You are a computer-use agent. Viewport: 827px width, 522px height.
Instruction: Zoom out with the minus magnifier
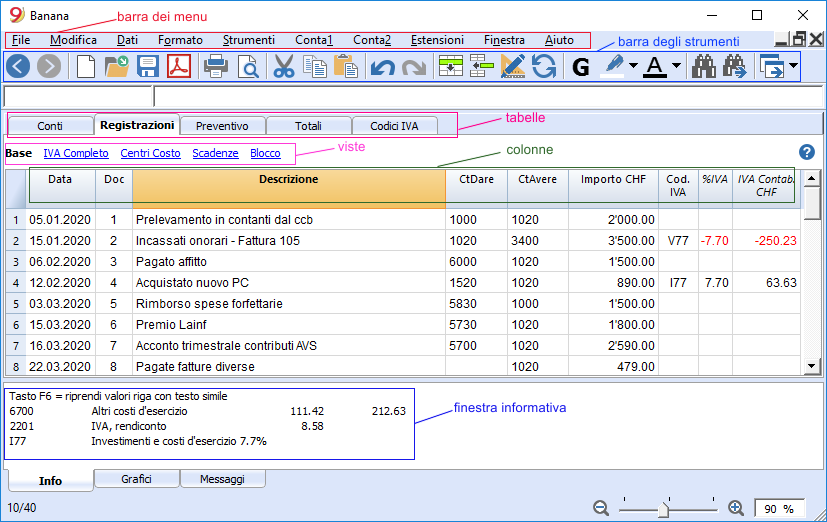point(601,508)
